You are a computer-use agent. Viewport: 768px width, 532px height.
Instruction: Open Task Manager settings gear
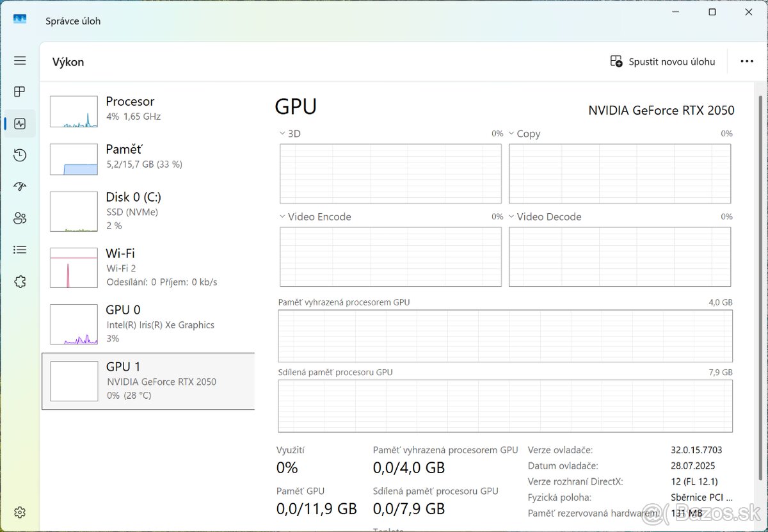[20, 512]
